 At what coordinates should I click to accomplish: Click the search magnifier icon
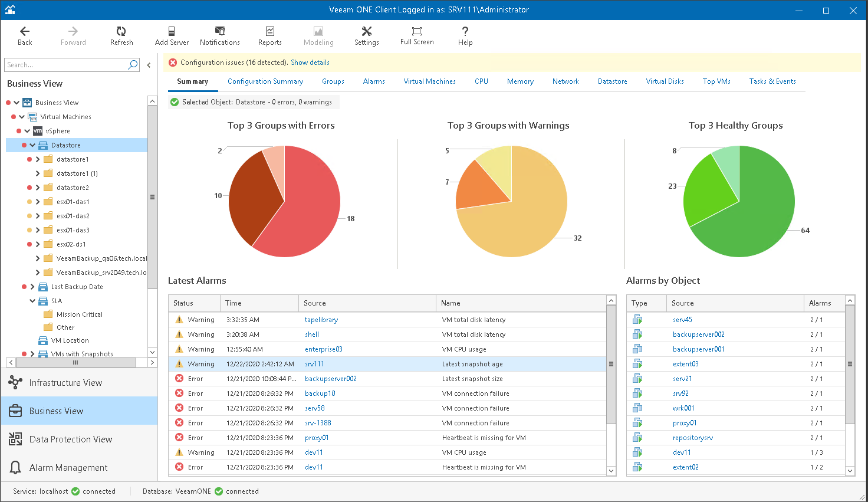133,65
